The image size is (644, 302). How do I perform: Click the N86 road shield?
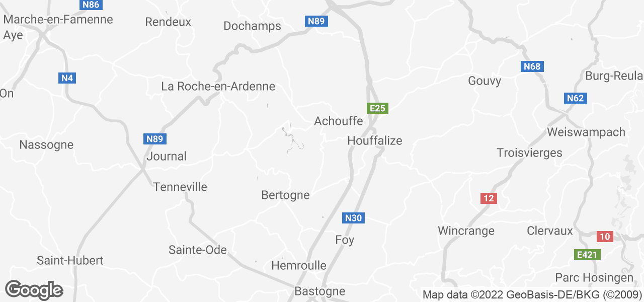pos(92,5)
